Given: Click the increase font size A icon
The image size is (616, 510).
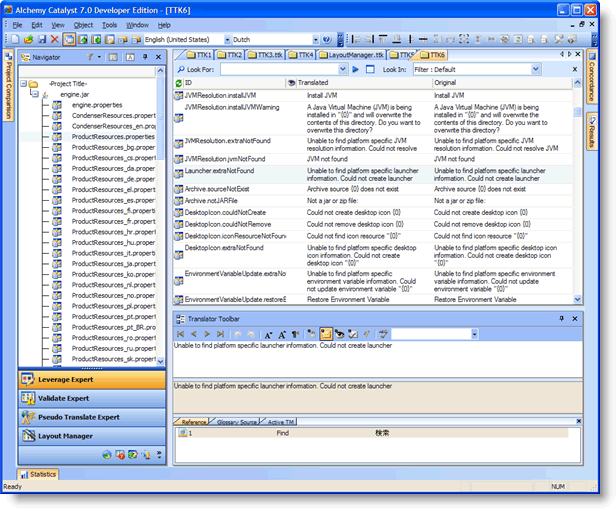Looking at the screenshot, I should pos(282,334).
